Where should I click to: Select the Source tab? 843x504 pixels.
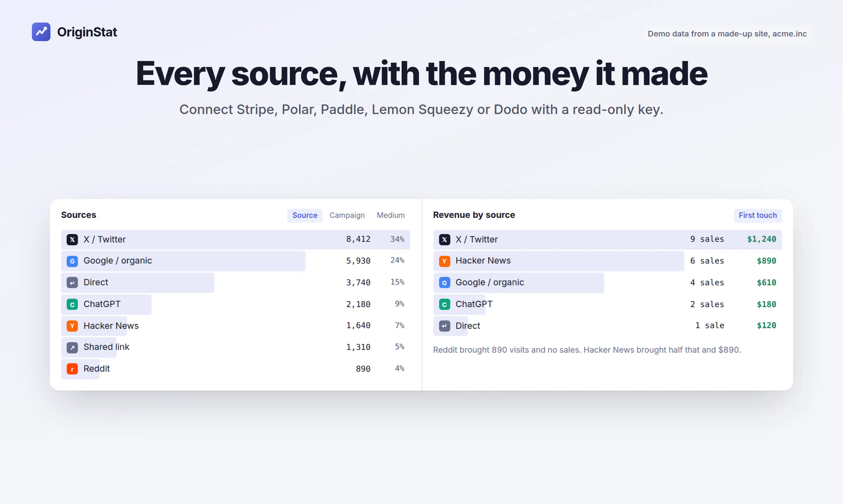(305, 215)
